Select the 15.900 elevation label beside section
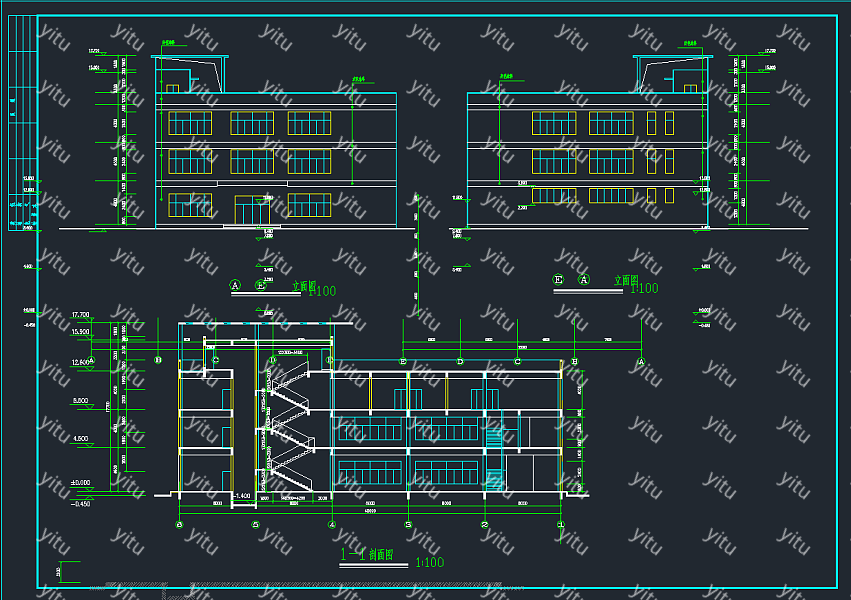Screen dimensions: 851x600 click(82, 331)
